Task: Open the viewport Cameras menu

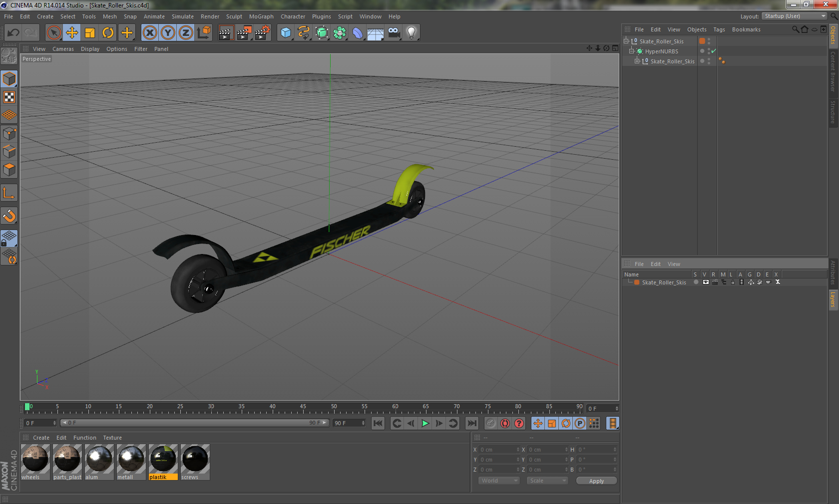Action: 63,49
